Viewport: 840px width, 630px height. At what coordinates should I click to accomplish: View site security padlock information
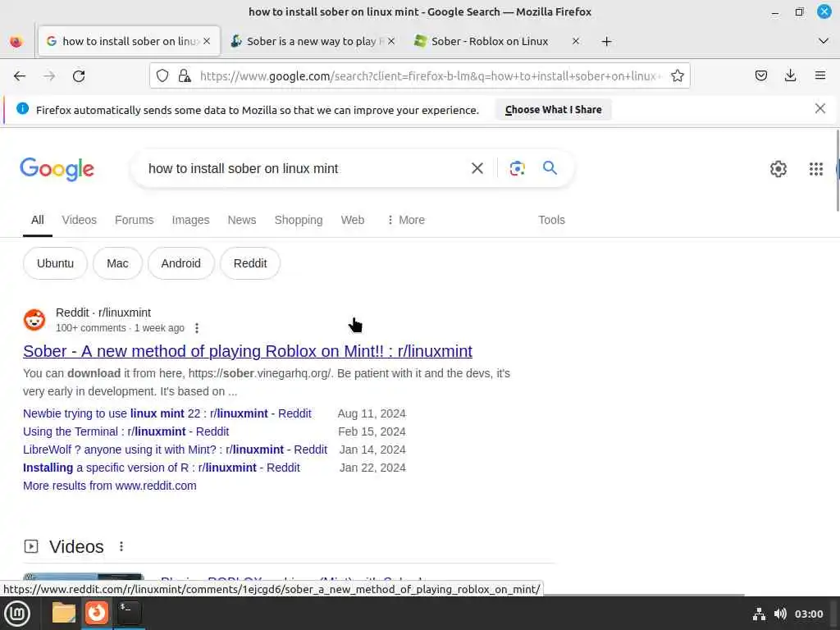click(x=185, y=76)
